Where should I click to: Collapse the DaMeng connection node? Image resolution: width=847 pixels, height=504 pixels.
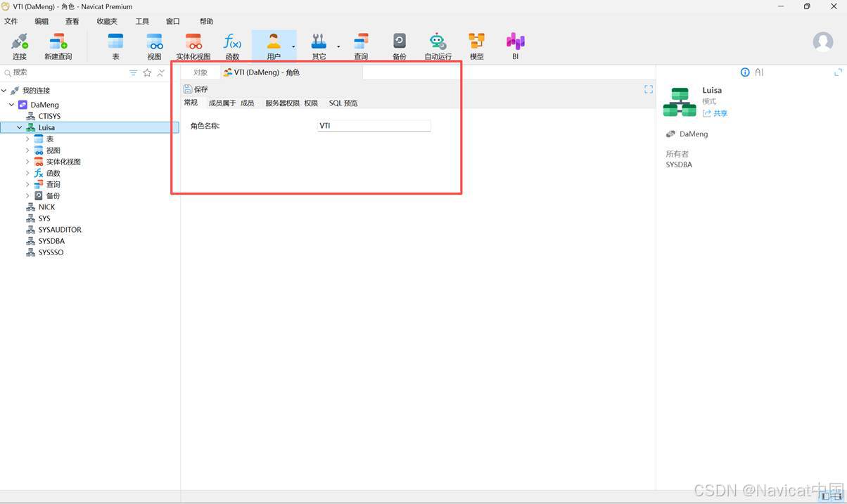tap(11, 105)
